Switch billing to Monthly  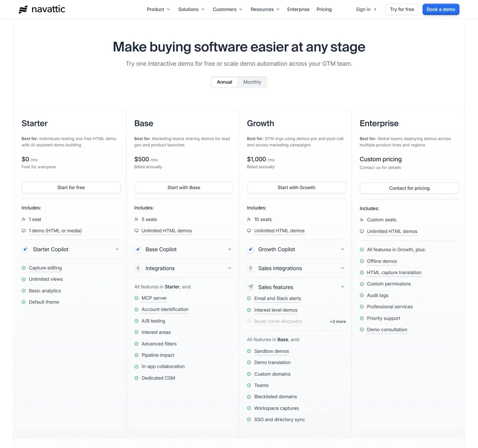252,82
